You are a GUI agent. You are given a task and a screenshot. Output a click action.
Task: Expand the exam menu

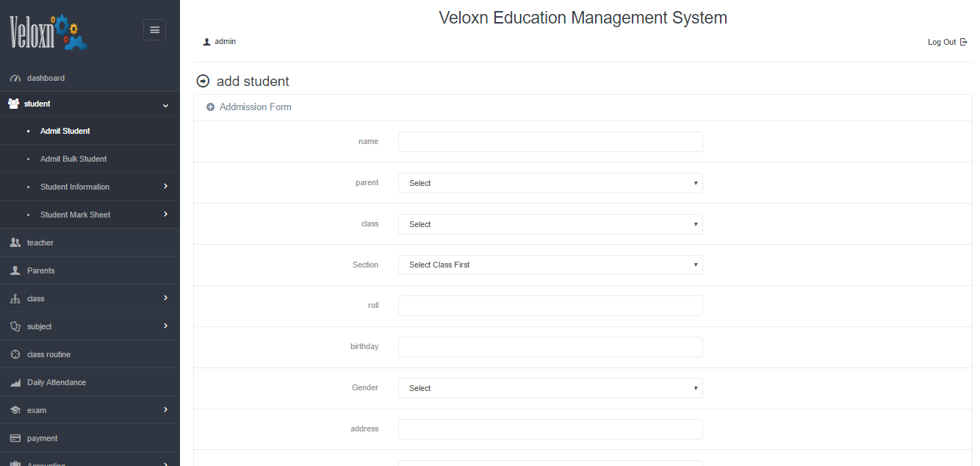pyautogui.click(x=165, y=410)
